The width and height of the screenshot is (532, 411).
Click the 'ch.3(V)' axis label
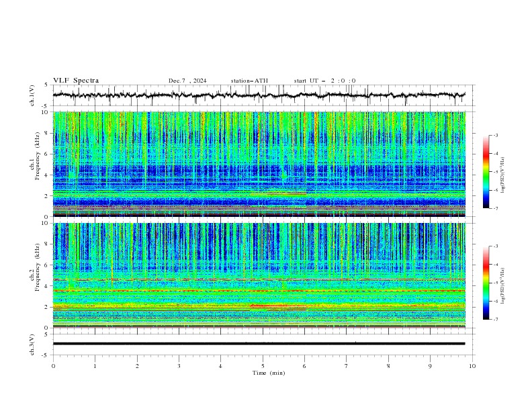click(x=32, y=345)
